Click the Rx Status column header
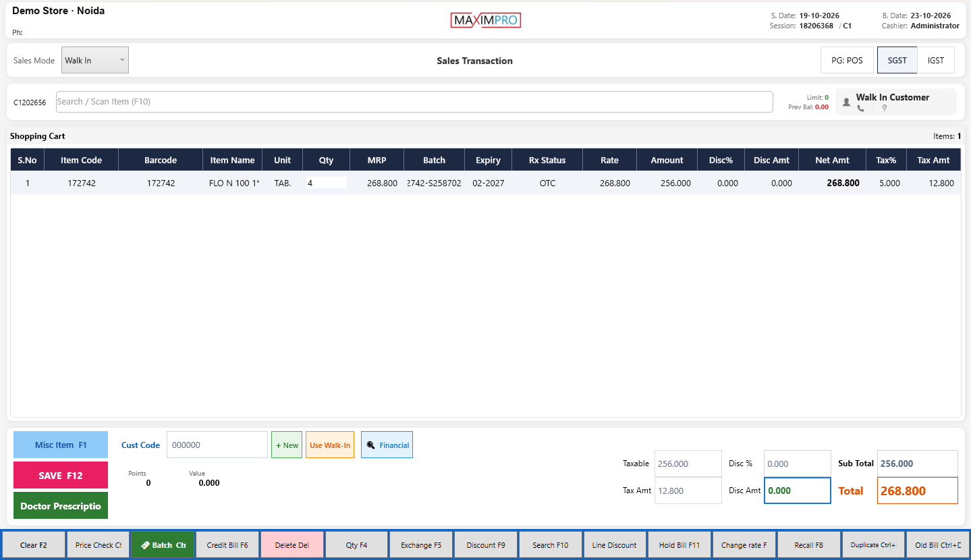Viewport: 971px width, 560px height. click(547, 160)
